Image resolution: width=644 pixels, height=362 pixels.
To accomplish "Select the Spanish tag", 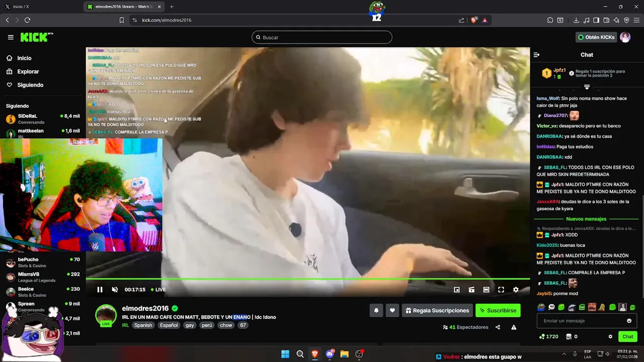I will (x=143, y=325).
